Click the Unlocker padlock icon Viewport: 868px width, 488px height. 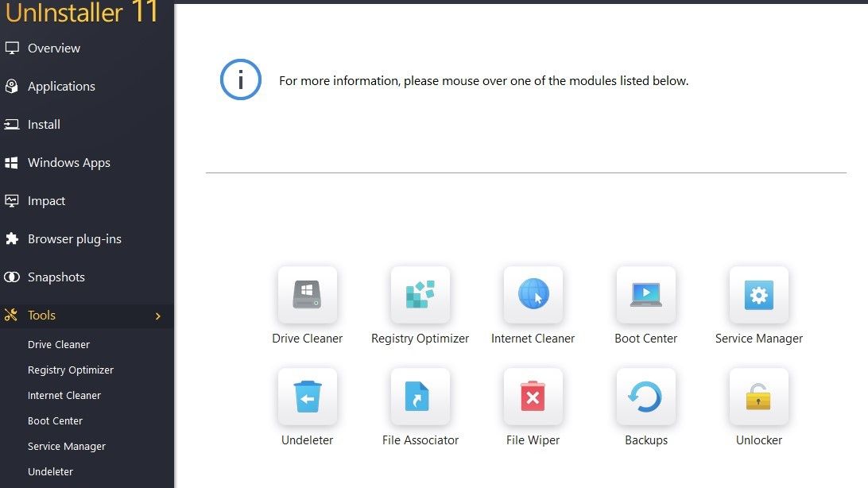click(758, 396)
